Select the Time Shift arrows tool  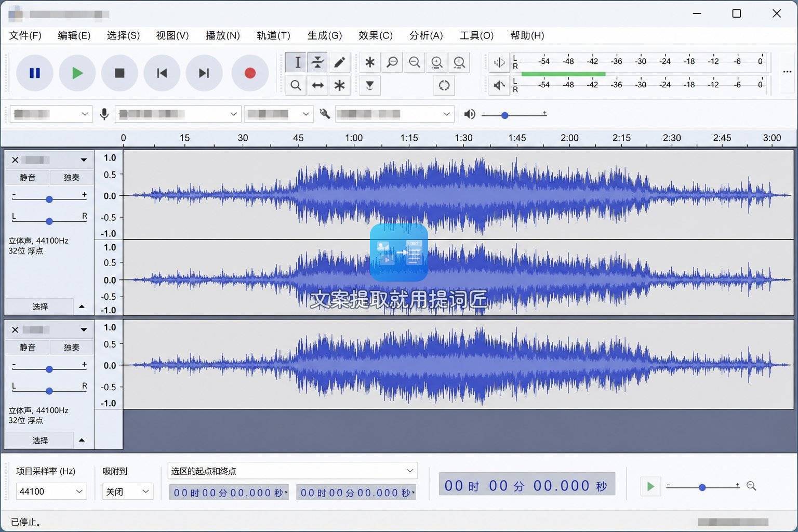[318, 85]
